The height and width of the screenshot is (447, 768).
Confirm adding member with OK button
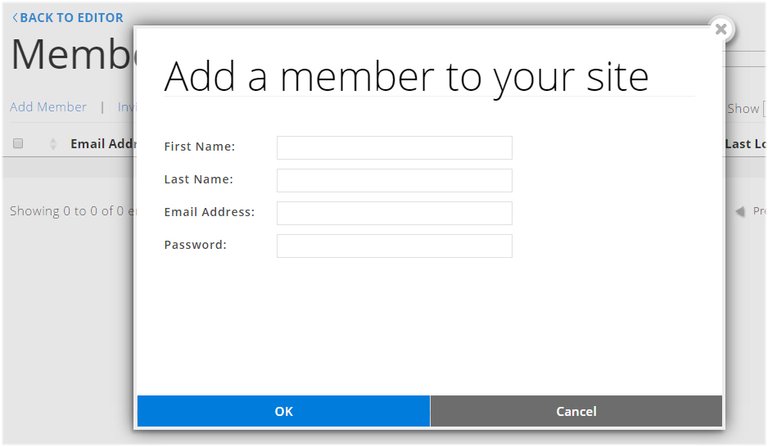[284, 411]
